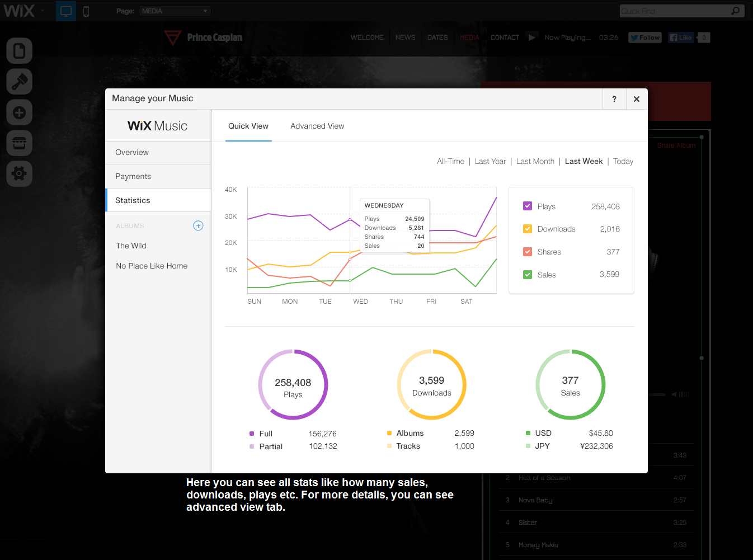Click the Wednesday data point on Plays line
The height and width of the screenshot is (560, 753).
(350, 219)
